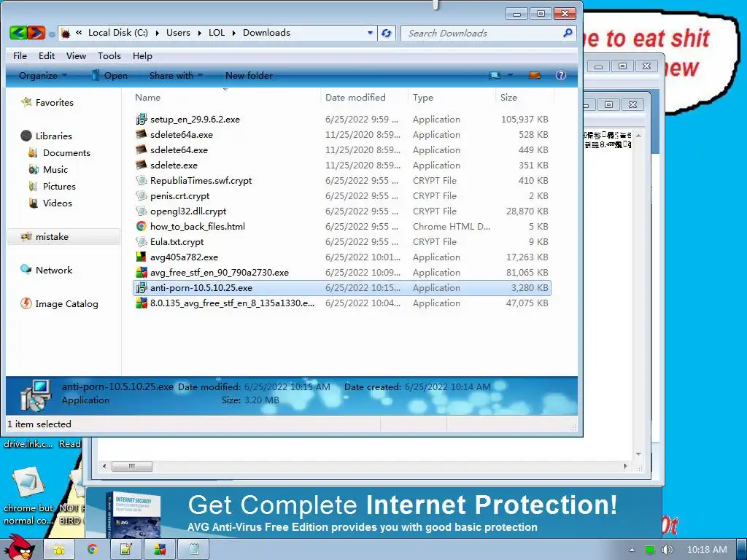This screenshot has width=747, height=560.
Task: Expand the Local Disk (C:) breadcrumb arrow
Action: pos(158,33)
